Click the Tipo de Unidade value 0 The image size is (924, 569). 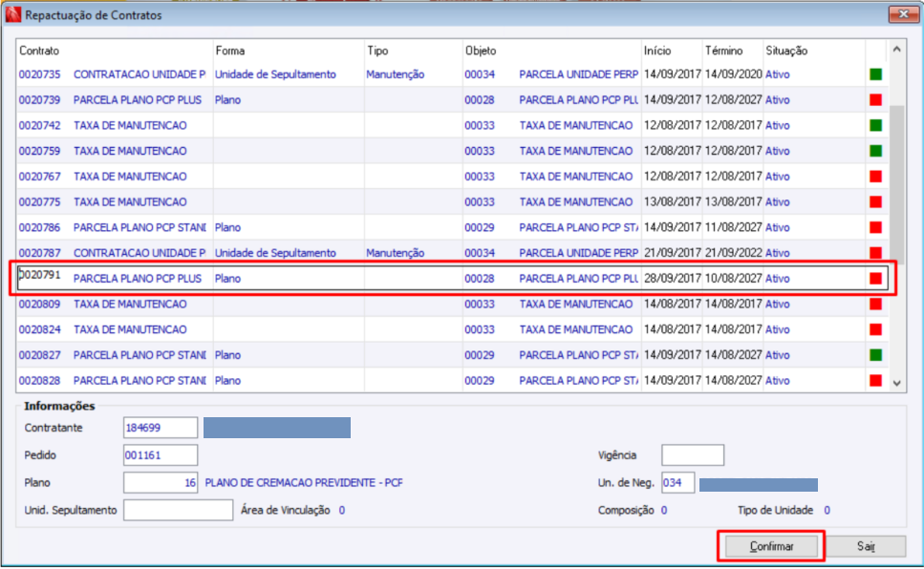827,510
